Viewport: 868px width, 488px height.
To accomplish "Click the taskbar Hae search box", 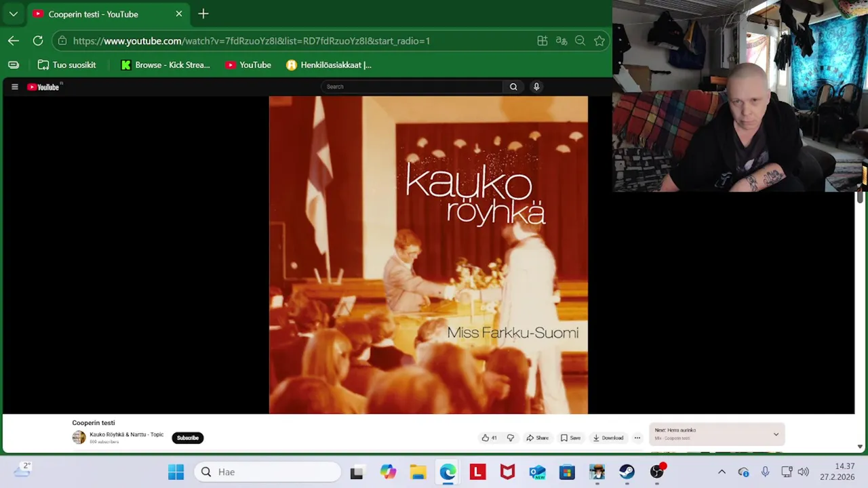I will (x=268, y=472).
